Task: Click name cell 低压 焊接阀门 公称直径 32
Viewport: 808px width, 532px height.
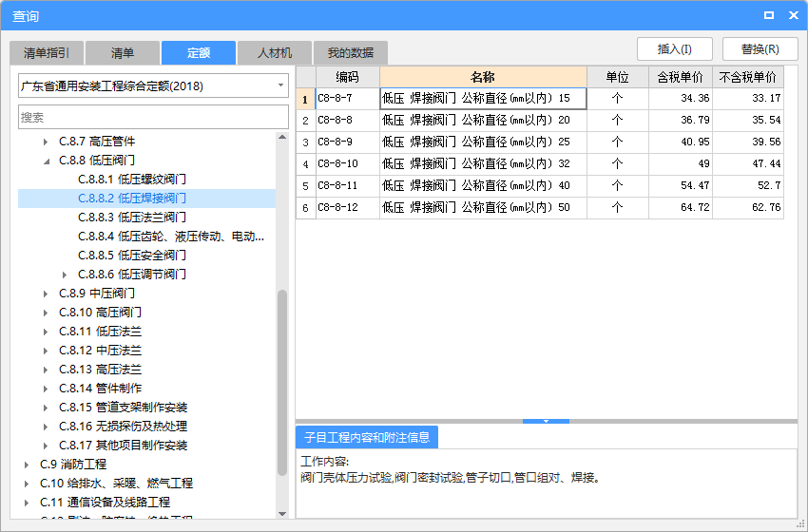Action: pyautogui.click(x=483, y=164)
